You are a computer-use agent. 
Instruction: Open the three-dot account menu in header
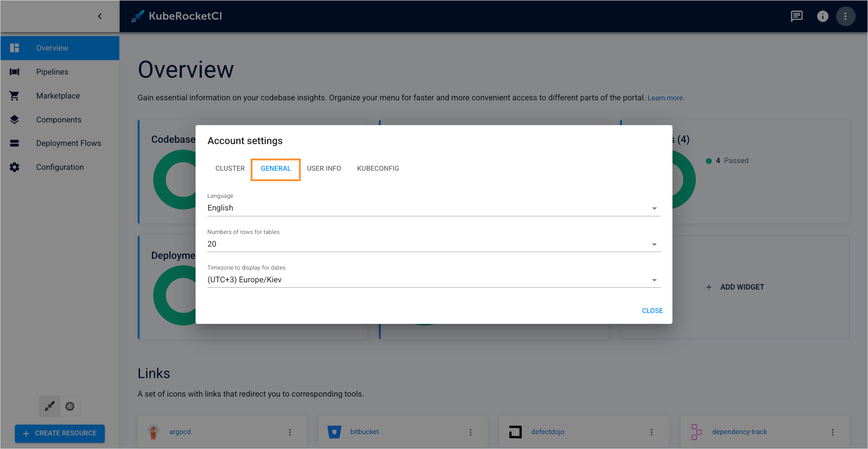[845, 16]
